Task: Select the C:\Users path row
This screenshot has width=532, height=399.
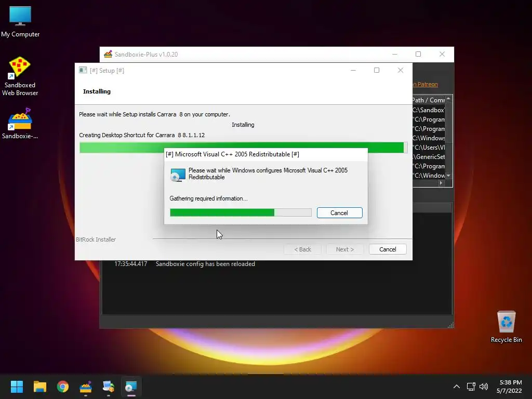Action: pos(429,147)
